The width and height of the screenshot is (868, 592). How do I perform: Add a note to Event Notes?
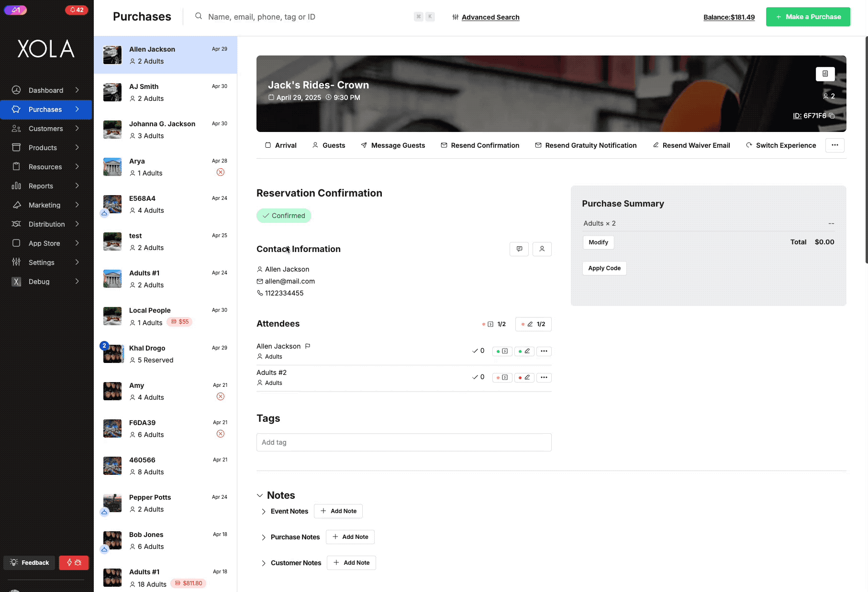click(338, 511)
